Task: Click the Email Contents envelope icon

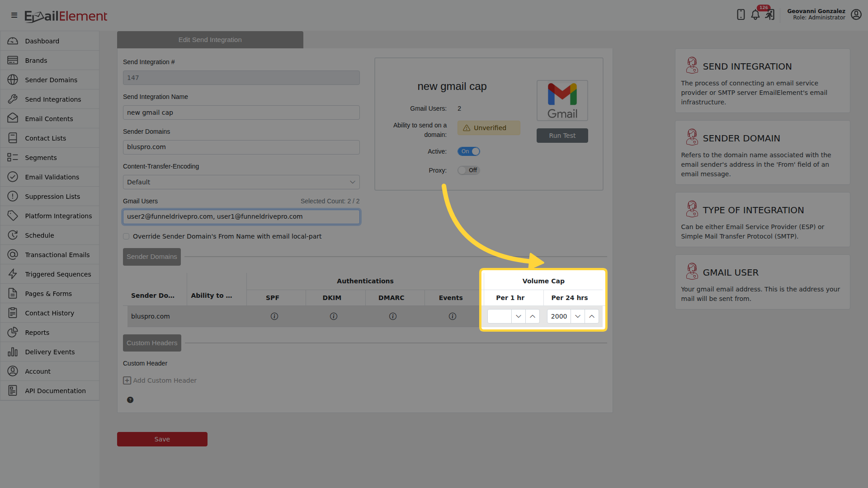Action: [x=13, y=119]
